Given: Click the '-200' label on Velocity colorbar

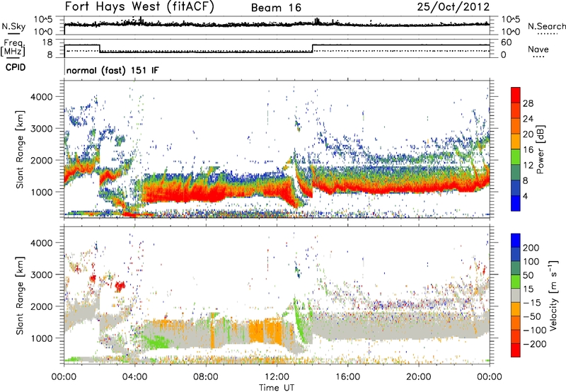Looking at the screenshot, I should coord(534,344).
